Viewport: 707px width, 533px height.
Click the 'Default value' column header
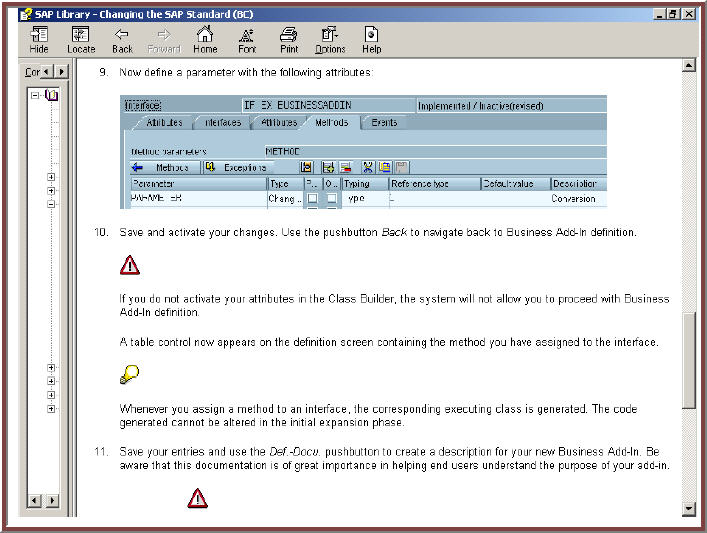click(515, 184)
